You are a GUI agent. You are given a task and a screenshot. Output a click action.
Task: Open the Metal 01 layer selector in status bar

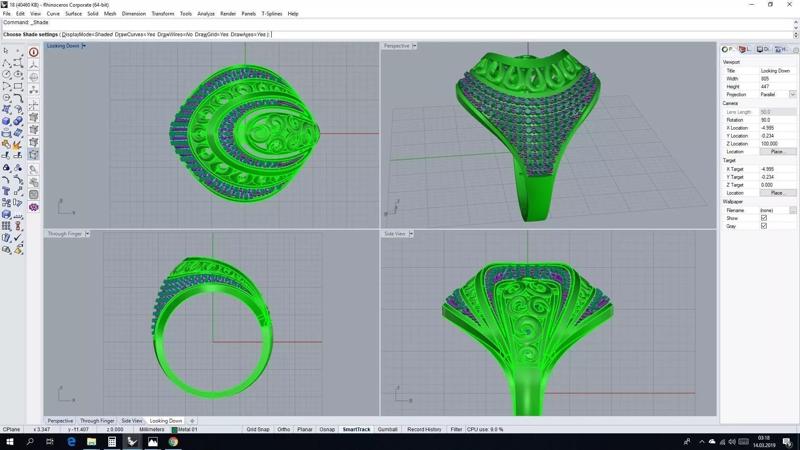pos(184,430)
